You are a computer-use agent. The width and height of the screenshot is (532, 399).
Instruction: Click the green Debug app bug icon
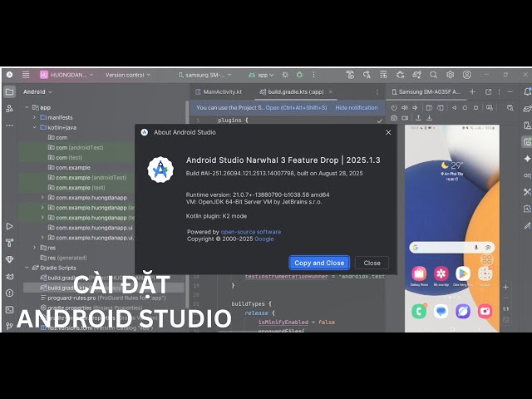299,75
